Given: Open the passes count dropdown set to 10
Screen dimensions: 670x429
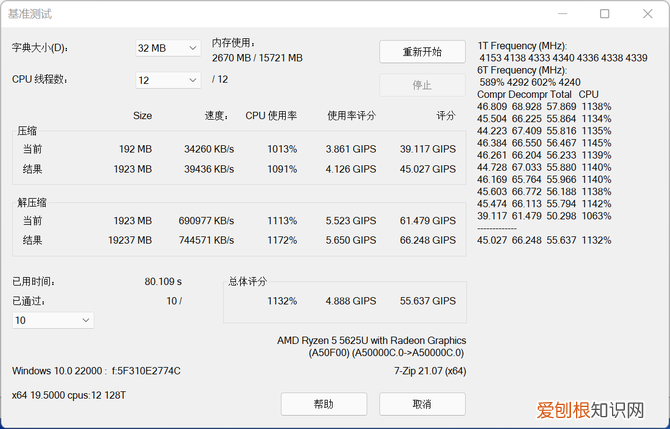Looking at the screenshot, I should pos(52,320).
